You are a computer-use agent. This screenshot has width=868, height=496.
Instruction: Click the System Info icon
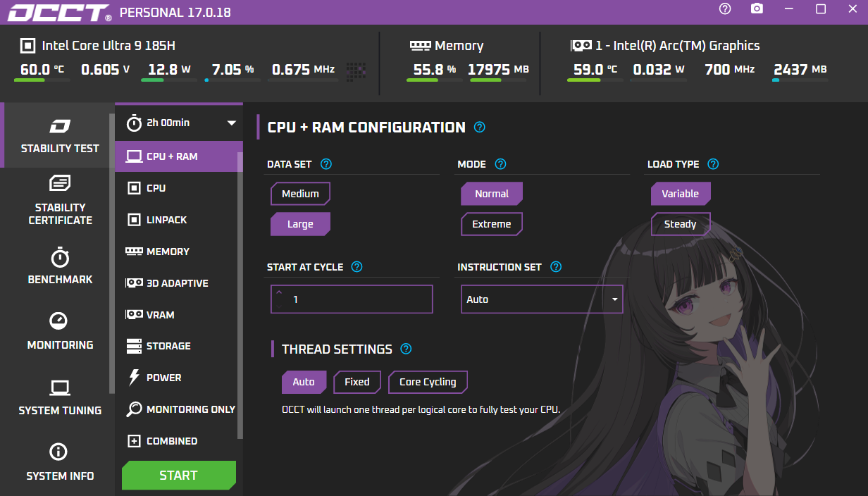pyautogui.click(x=58, y=452)
